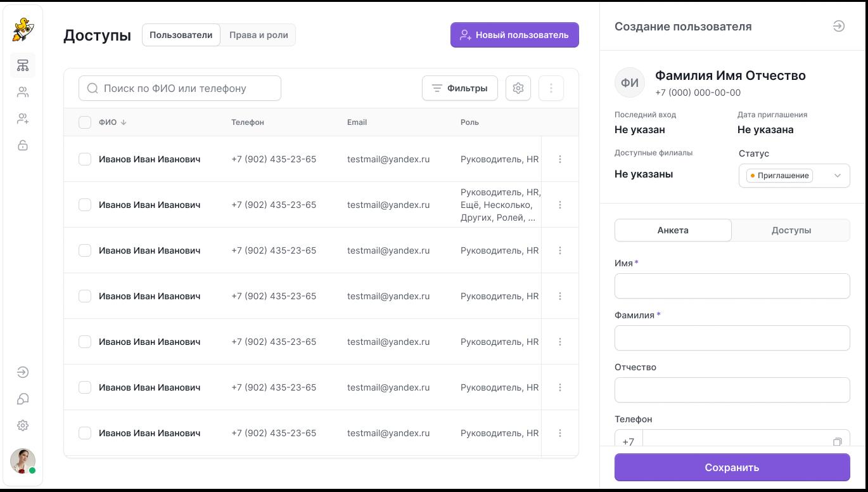Click the three-dot button beside table settings gear
Viewport: 868px width, 492px height.
[x=551, y=88]
